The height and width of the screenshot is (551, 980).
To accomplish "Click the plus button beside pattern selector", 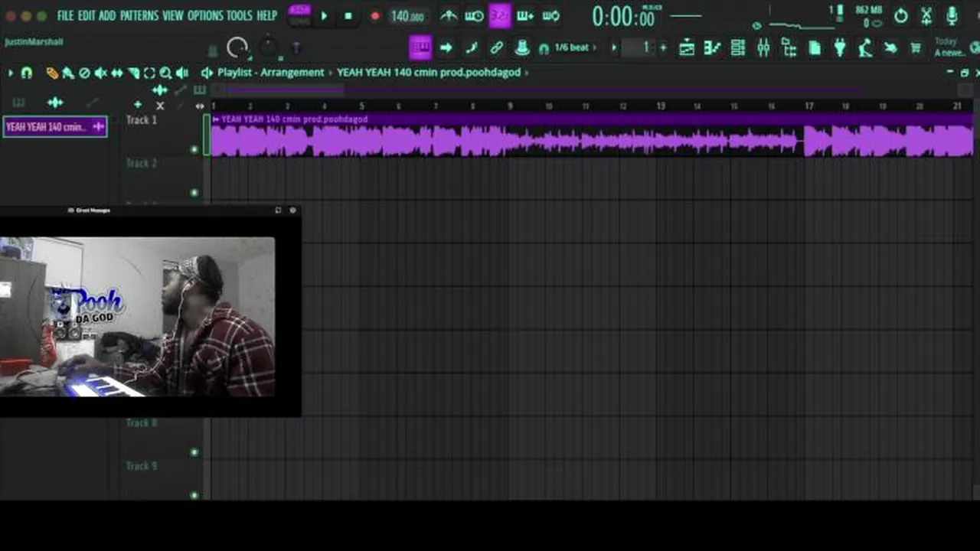I will point(663,48).
